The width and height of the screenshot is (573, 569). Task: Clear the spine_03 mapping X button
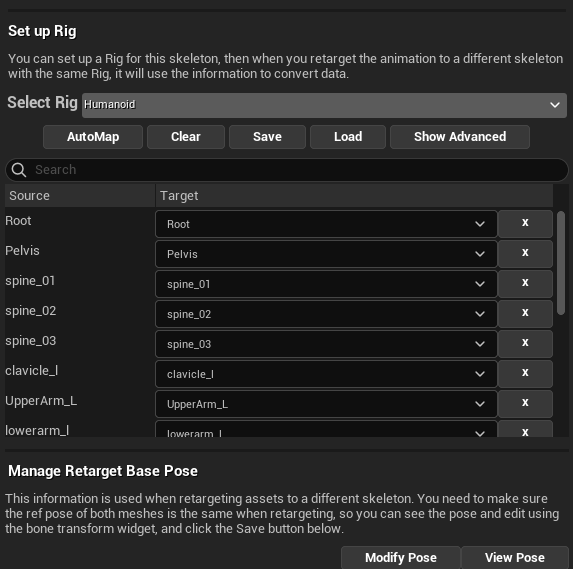click(x=525, y=344)
